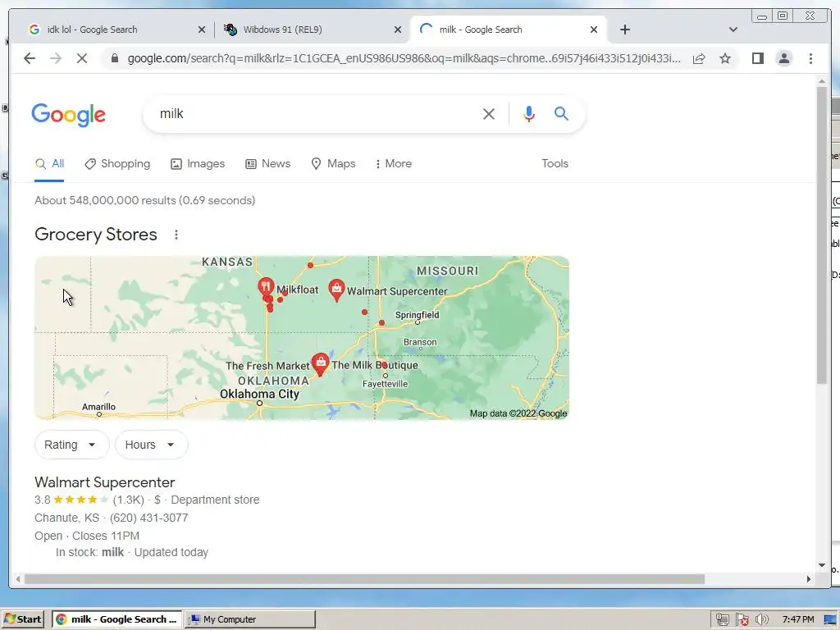This screenshot has width=840, height=630.
Task: Select milk - Google Search taskbar button
Action: [x=116, y=619]
